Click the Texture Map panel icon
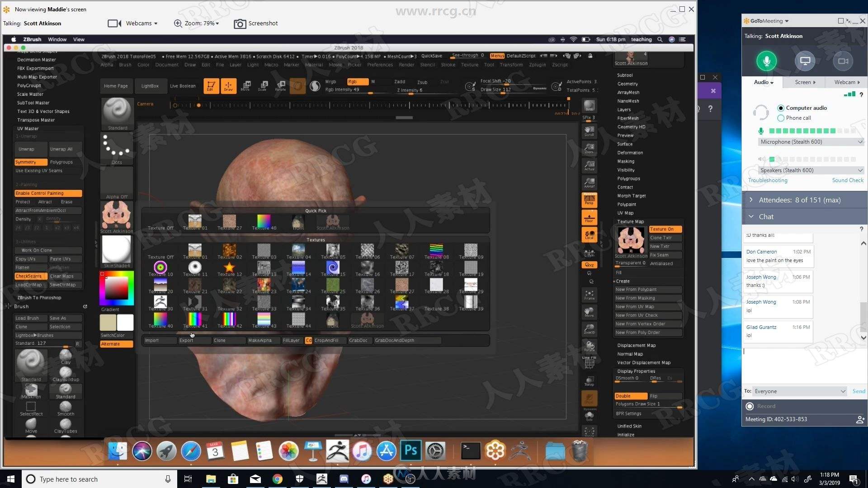 coord(629,239)
